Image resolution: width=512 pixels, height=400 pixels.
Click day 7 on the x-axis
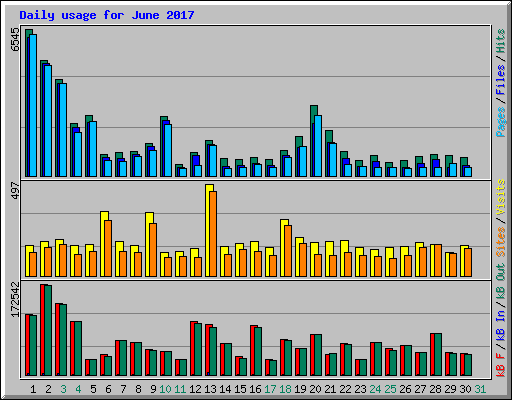coord(123,389)
